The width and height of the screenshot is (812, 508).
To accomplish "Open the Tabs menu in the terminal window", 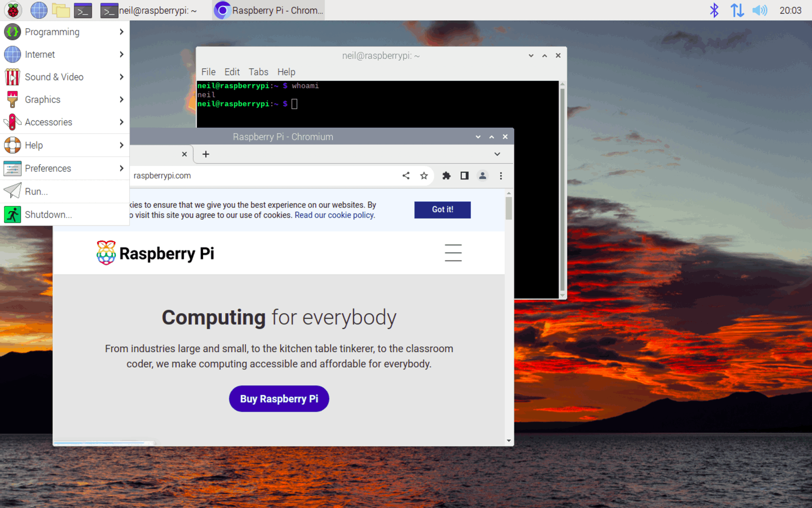I will (258, 72).
